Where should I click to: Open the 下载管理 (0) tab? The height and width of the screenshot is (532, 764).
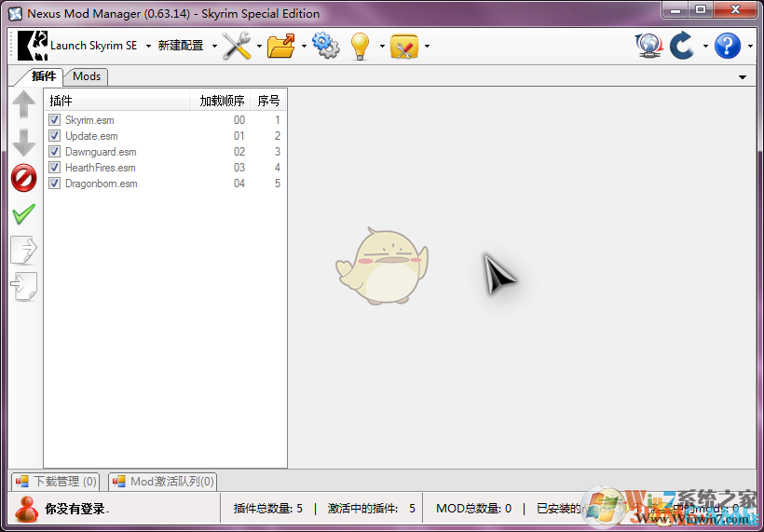tap(56, 482)
